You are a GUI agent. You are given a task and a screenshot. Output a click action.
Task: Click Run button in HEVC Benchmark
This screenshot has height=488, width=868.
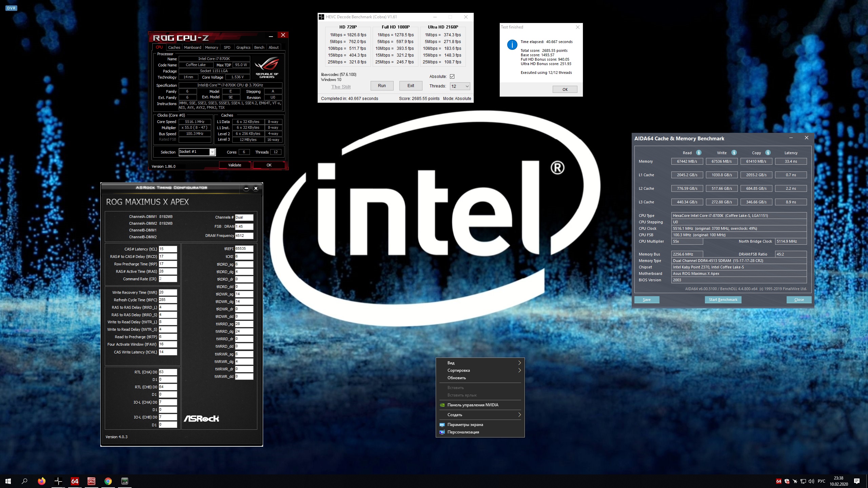pyautogui.click(x=382, y=86)
